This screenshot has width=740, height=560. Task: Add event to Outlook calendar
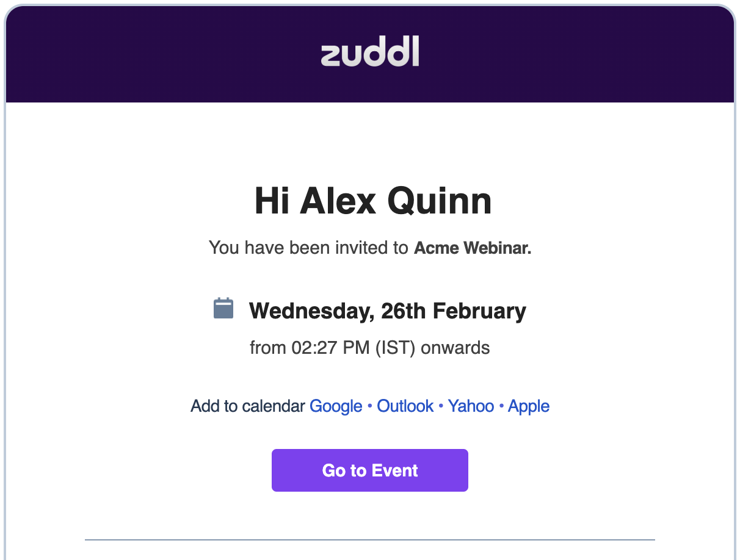point(405,406)
